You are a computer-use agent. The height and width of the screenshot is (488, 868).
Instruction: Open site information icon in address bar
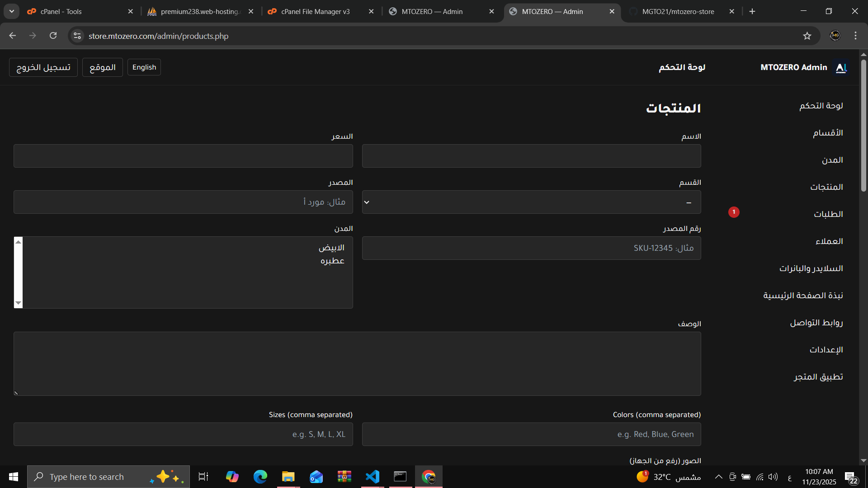pyautogui.click(x=77, y=36)
